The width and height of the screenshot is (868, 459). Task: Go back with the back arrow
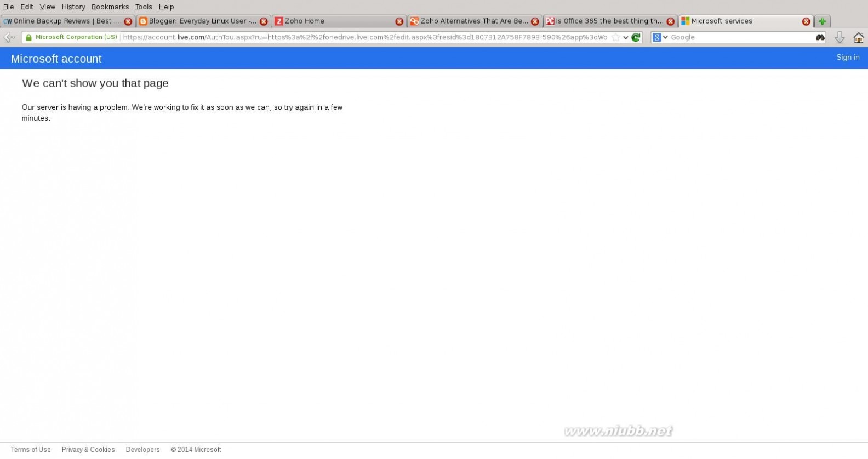[x=9, y=37]
